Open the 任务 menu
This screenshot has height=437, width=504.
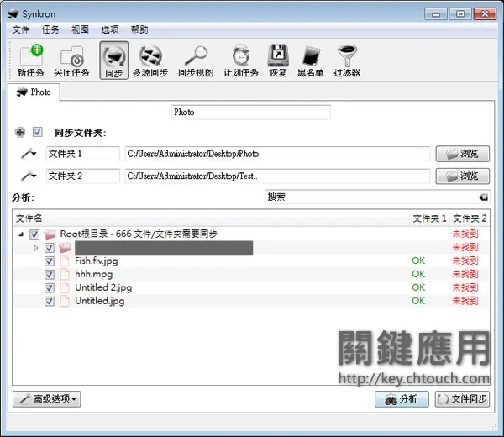[50, 30]
